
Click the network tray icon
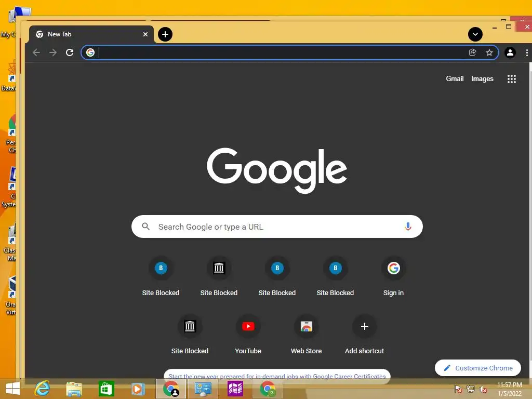471,389
